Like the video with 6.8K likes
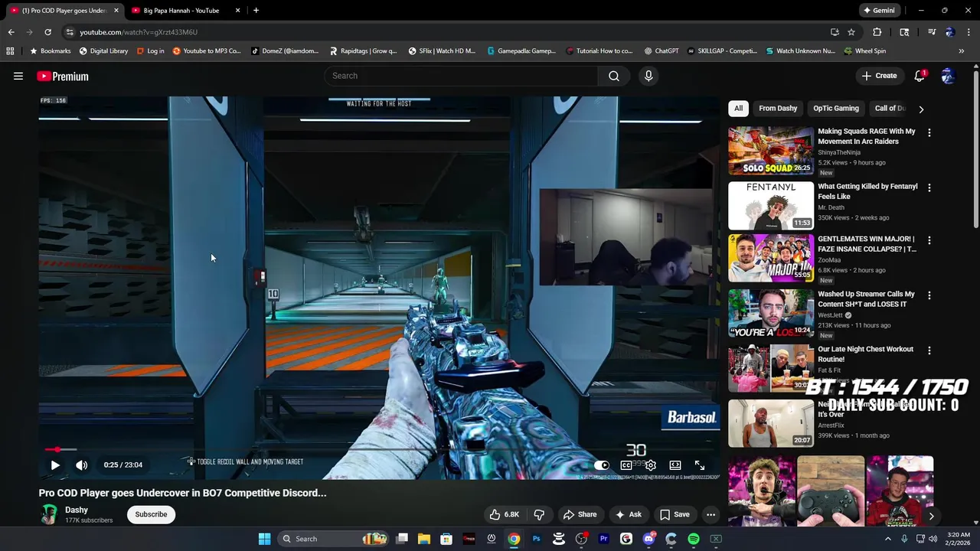Image resolution: width=980 pixels, height=551 pixels. (504, 514)
